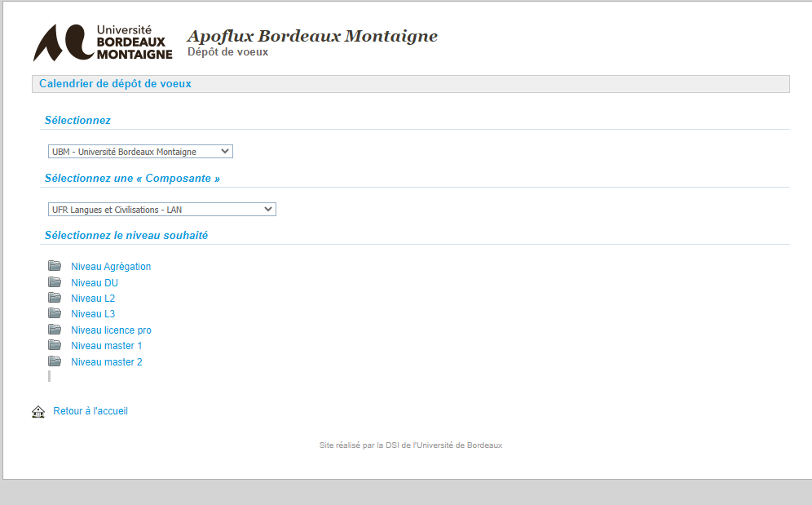
Task: Click the home icon near Retour à l'accueil
Action: pyautogui.click(x=38, y=412)
